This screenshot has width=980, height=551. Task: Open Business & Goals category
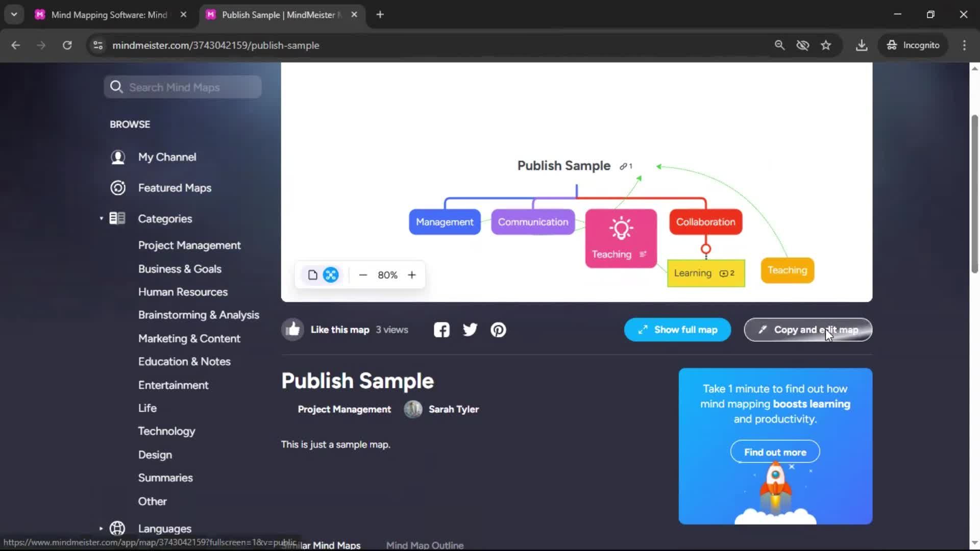coord(180,269)
